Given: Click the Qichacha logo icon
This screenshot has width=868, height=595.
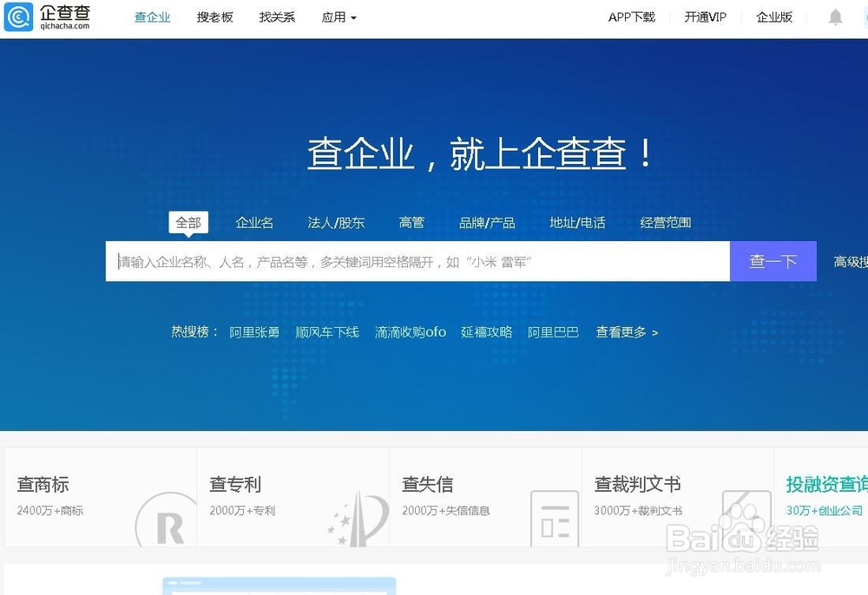Looking at the screenshot, I should tap(18, 16).
